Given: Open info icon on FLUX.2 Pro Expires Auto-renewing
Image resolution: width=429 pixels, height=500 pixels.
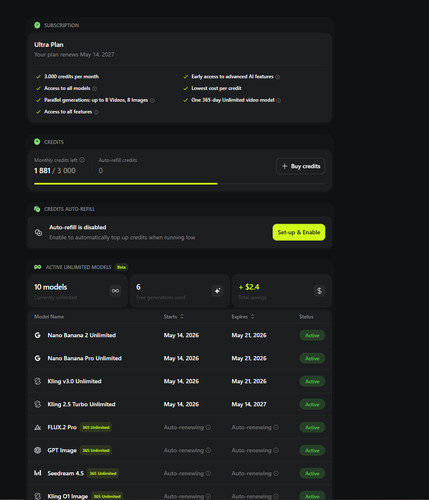Looking at the screenshot, I should (276, 427).
